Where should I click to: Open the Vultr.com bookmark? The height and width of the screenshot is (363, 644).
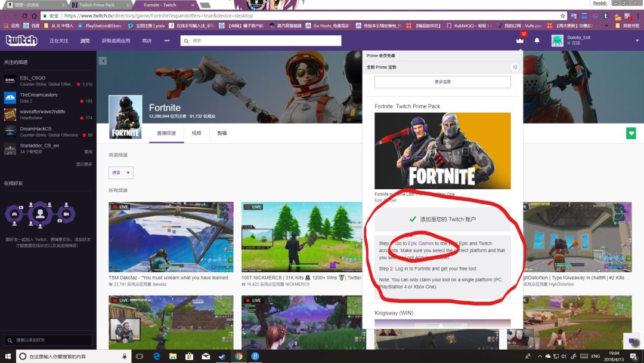tap(519, 26)
